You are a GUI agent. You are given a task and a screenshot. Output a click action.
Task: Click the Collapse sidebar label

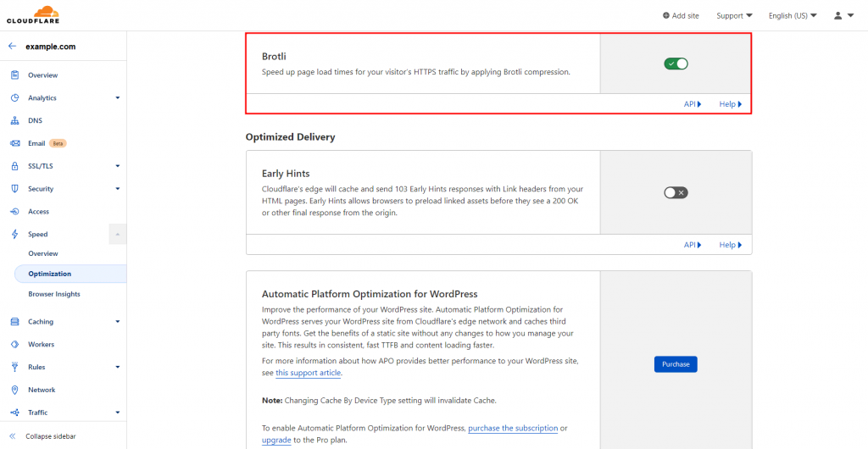pyautogui.click(x=51, y=436)
